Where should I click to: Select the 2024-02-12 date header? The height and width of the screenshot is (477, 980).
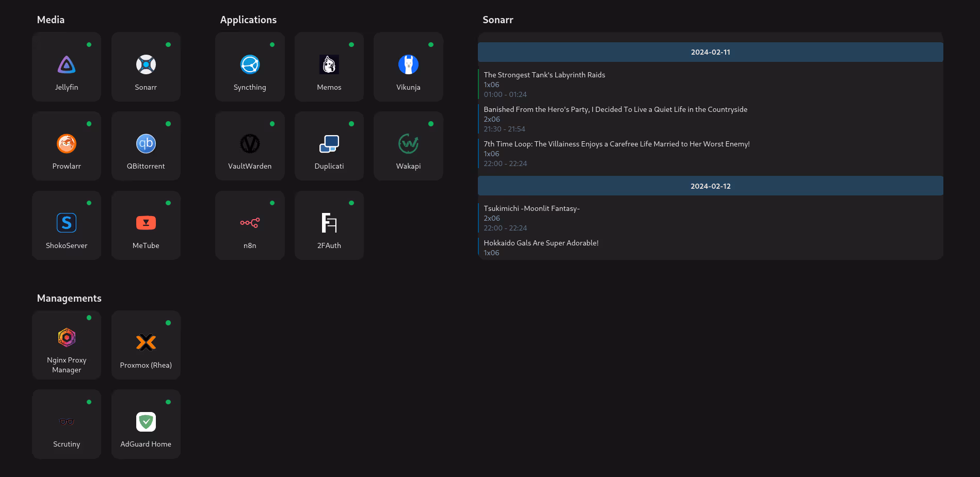pyautogui.click(x=711, y=186)
